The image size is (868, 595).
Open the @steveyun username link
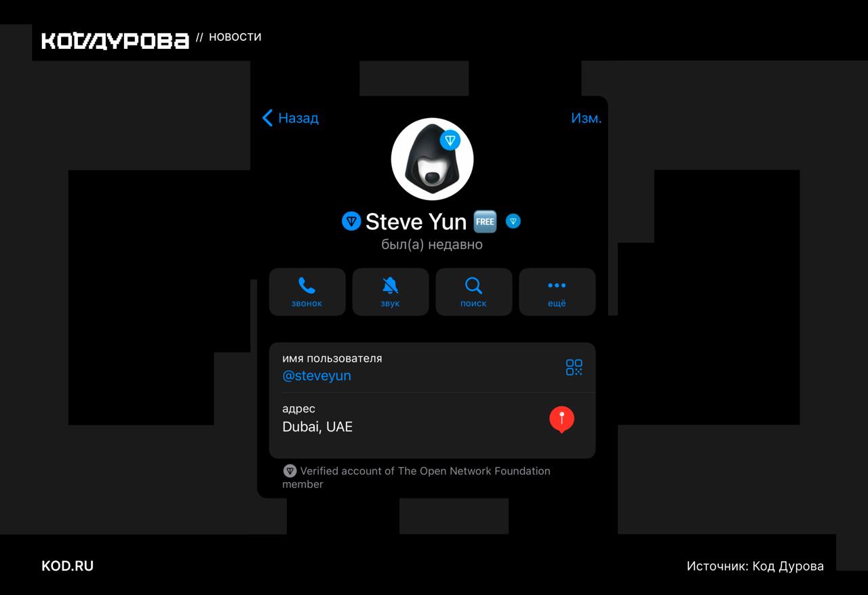317,376
